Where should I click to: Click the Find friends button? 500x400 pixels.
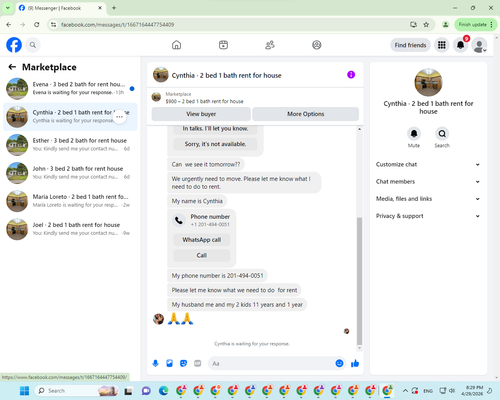[x=410, y=45]
